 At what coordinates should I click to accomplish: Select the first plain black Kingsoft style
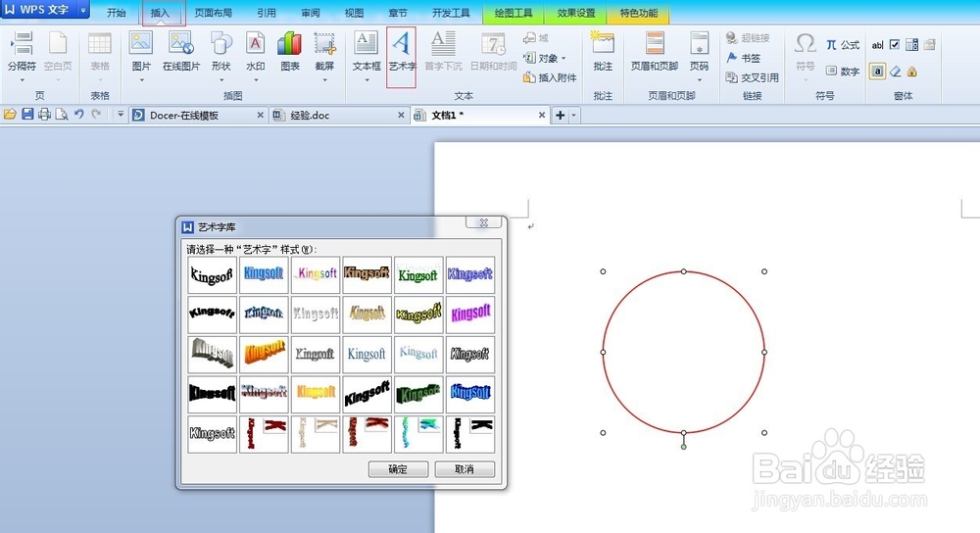212,275
